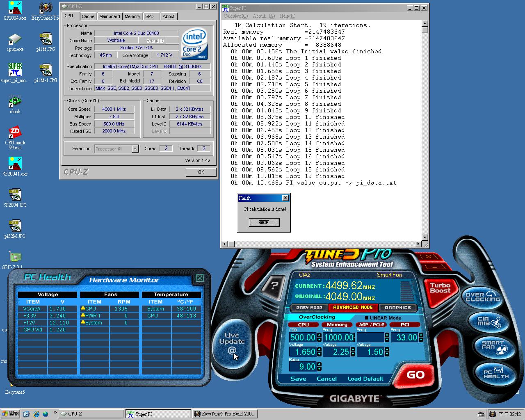Open the PC Health side button

[x=495, y=373]
